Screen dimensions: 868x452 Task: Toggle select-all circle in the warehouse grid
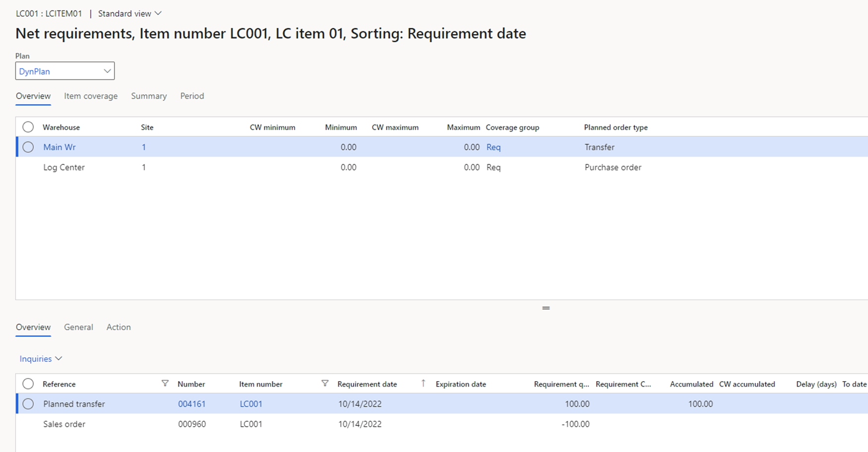(x=28, y=127)
